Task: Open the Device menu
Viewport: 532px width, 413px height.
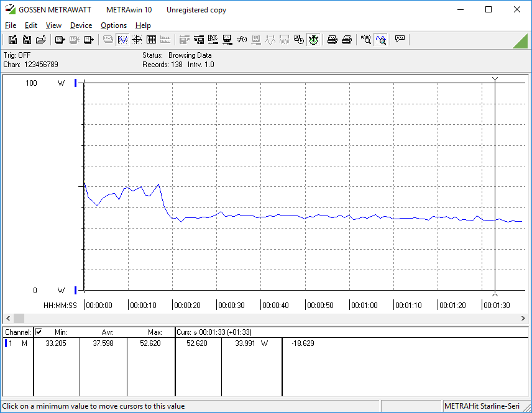Action: click(81, 25)
